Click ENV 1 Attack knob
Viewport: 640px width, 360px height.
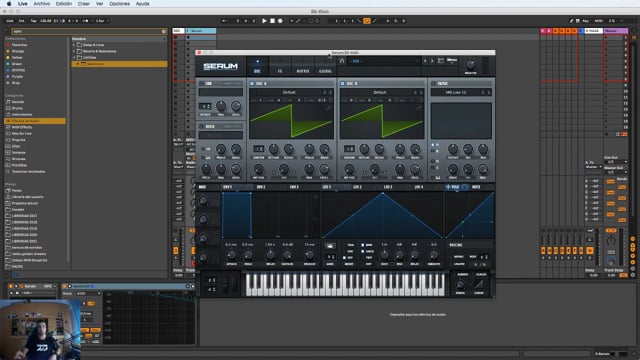pyautogui.click(x=231, y=255)
